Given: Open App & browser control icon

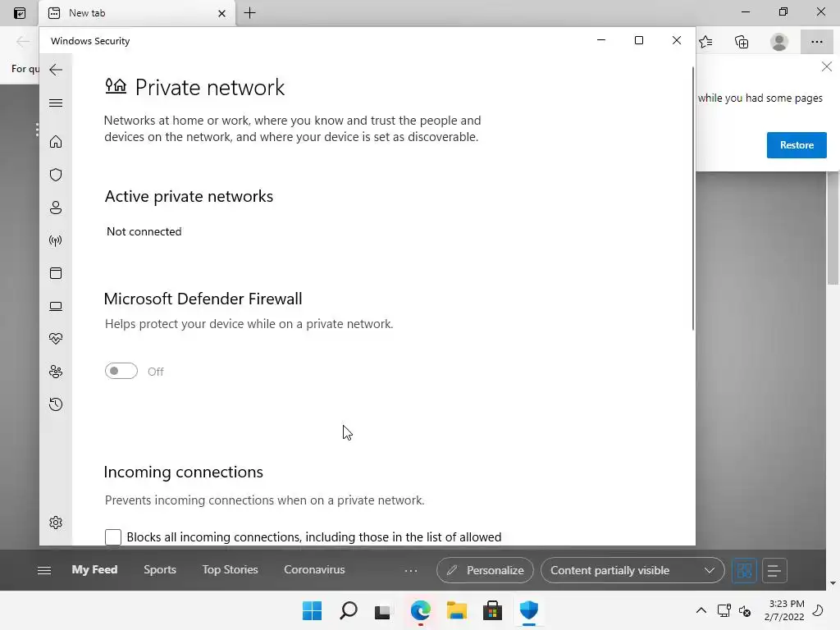Looking at the screenshot, I should click(56, 273).
